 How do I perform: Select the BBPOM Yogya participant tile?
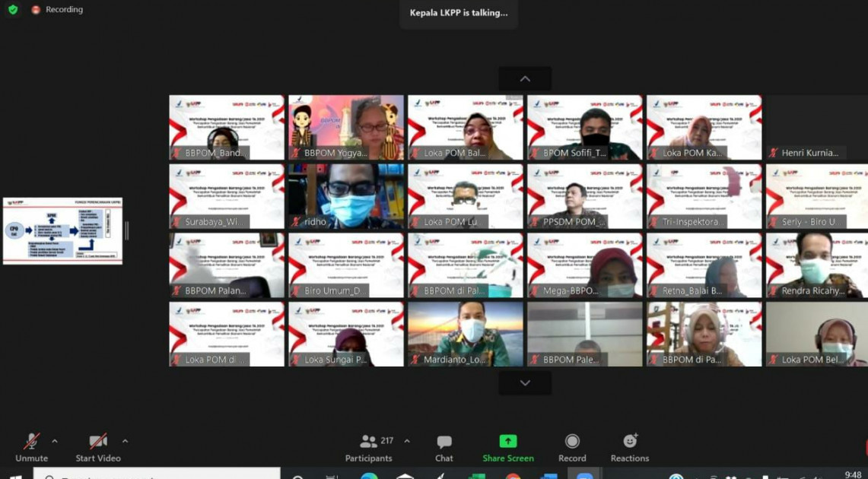click(346, 127)
